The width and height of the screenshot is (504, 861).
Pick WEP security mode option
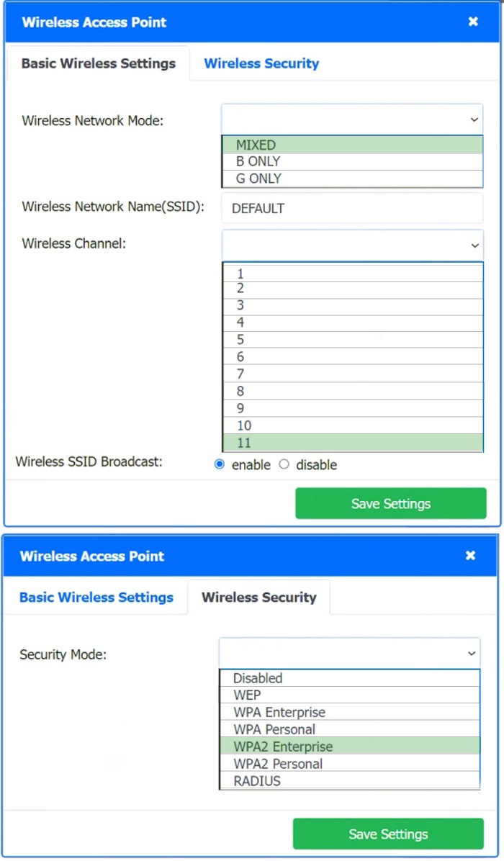[x=350, y=695]
